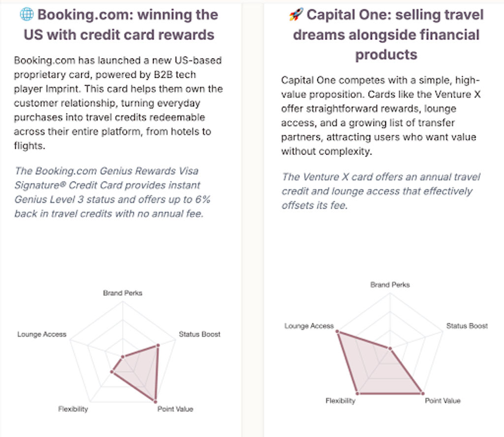Screen dimensions: 504x437
Task: Select the Status Boost data point on Booking.com chart
Action: (x=158, y=345)
